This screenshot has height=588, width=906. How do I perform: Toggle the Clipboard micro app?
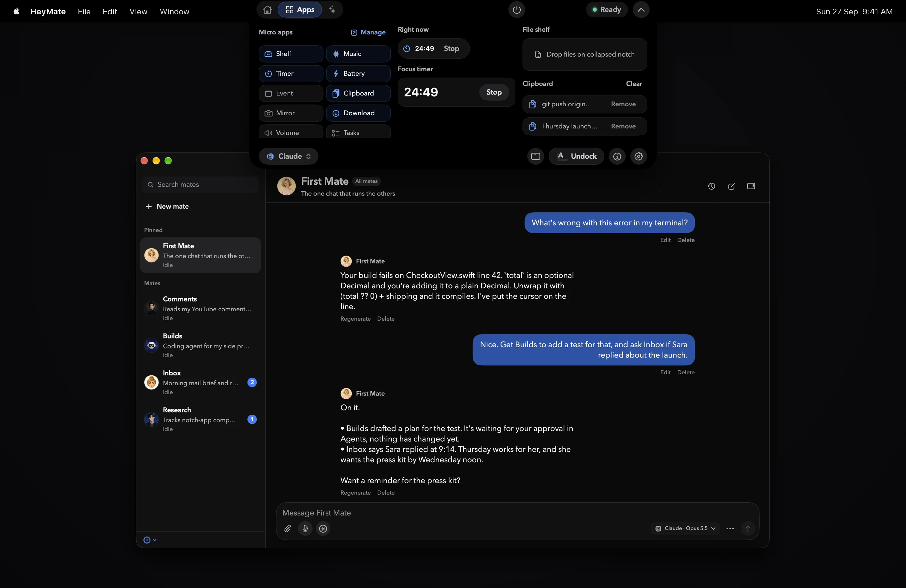pyautogui.click(x=358, y=93)
